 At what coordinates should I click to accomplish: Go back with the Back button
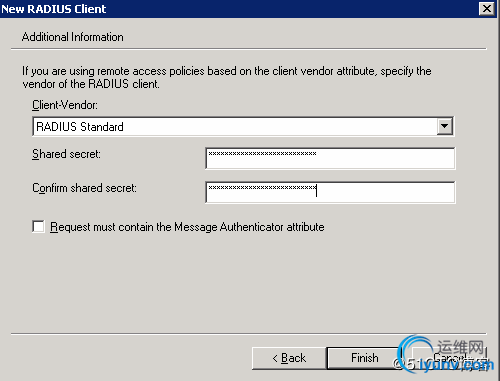click(x=289, y=358)
